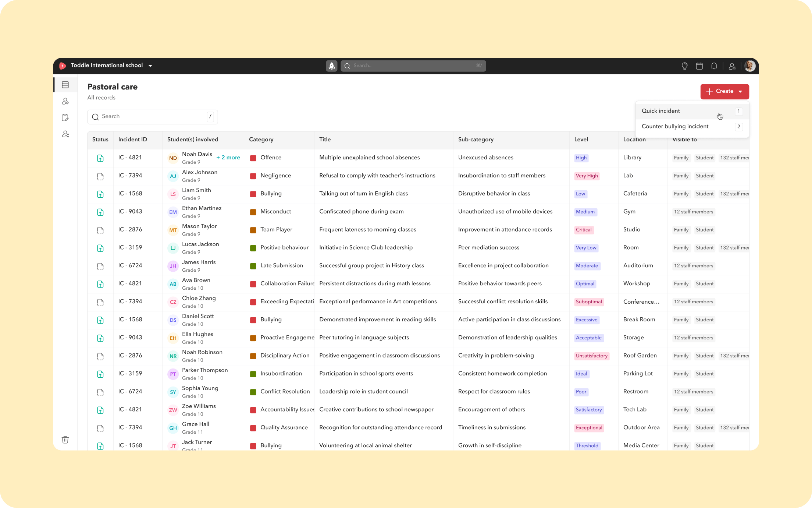Screen dimensions: 812x508
Task: Click the Unsatisfactory level tag
Action: point(592,356)
